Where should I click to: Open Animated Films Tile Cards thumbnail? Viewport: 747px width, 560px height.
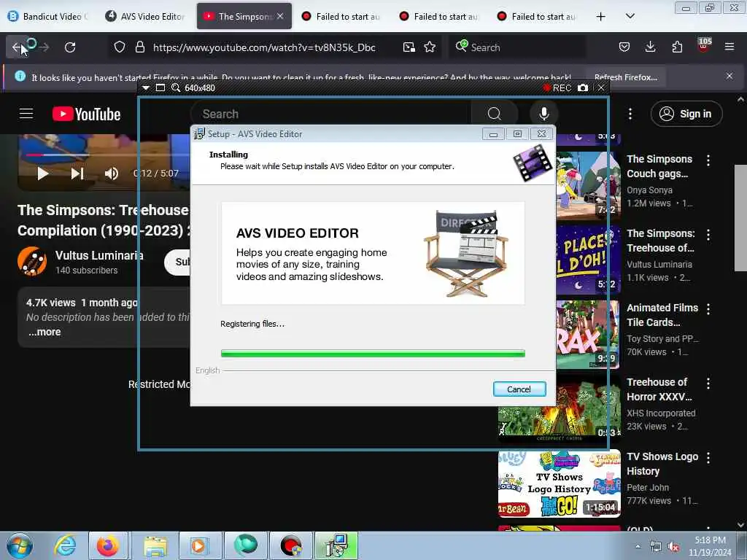click(x=588, y=334)
